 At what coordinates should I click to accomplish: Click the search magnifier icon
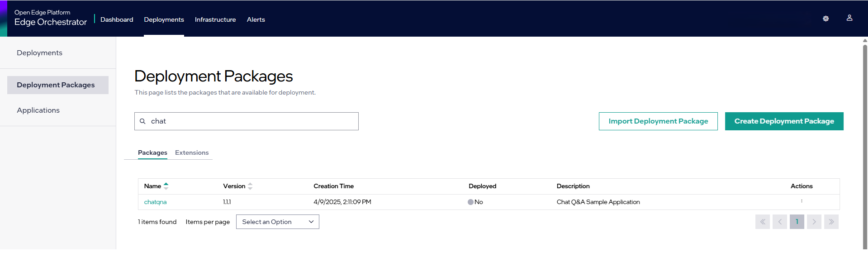[142, 121]
